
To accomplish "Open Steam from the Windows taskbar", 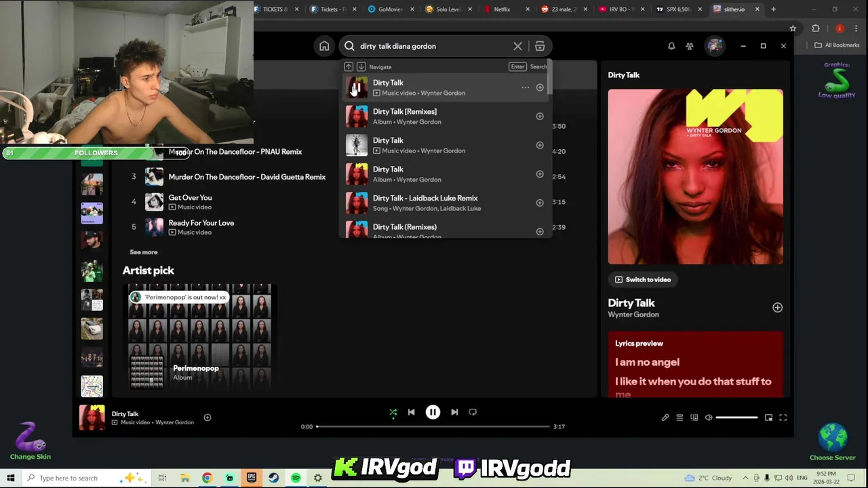I will (273, 478).
